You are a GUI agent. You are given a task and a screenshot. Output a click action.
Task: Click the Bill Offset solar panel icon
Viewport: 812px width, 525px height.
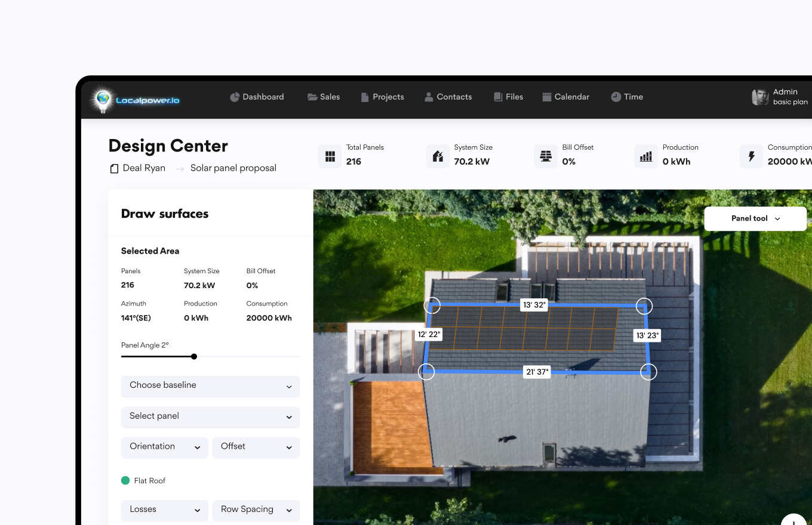point(546,156)
